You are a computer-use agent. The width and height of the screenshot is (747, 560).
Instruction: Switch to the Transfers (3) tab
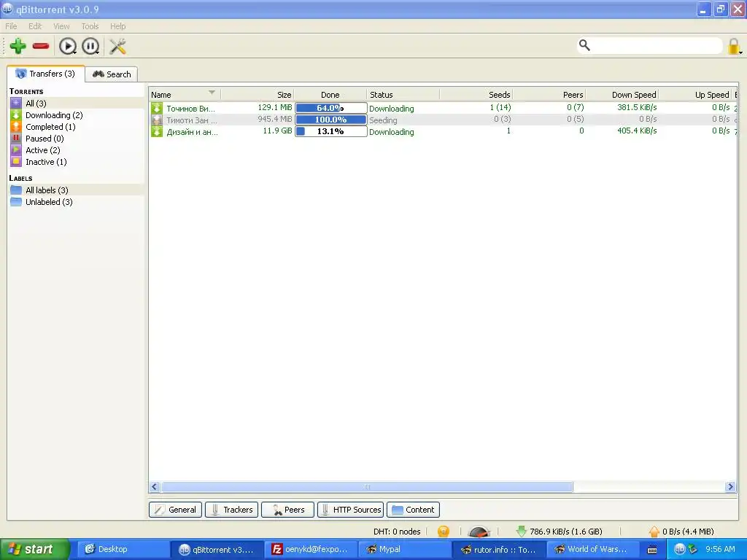(46, 74)
